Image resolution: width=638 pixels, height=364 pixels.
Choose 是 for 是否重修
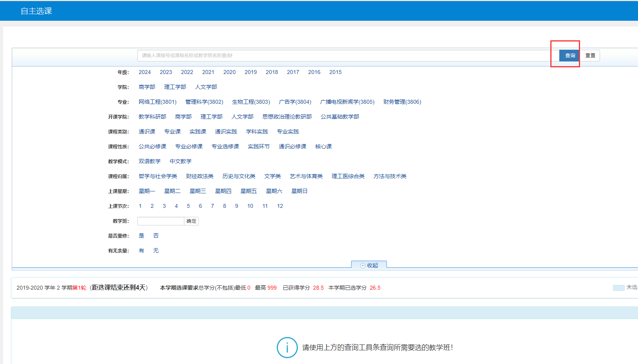click(141, 236)
